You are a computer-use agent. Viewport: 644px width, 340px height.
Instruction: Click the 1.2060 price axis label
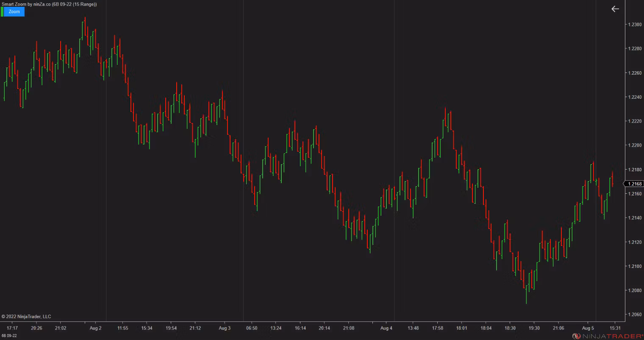(x=634, y=315)
